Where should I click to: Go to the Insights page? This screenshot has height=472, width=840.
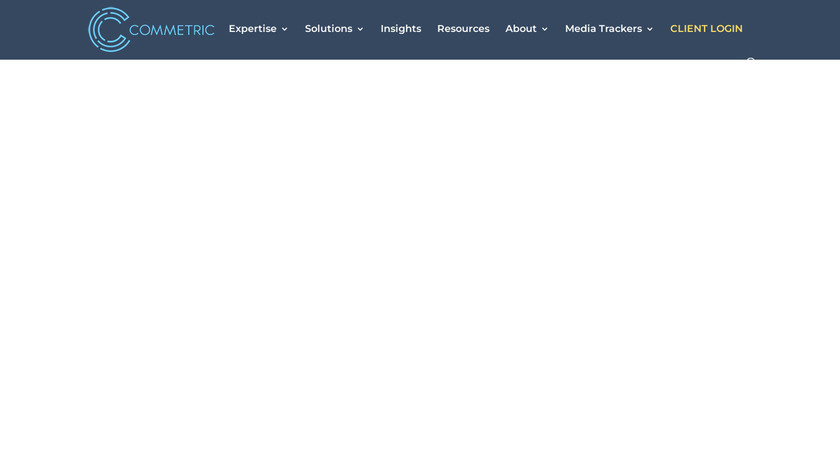401,29
